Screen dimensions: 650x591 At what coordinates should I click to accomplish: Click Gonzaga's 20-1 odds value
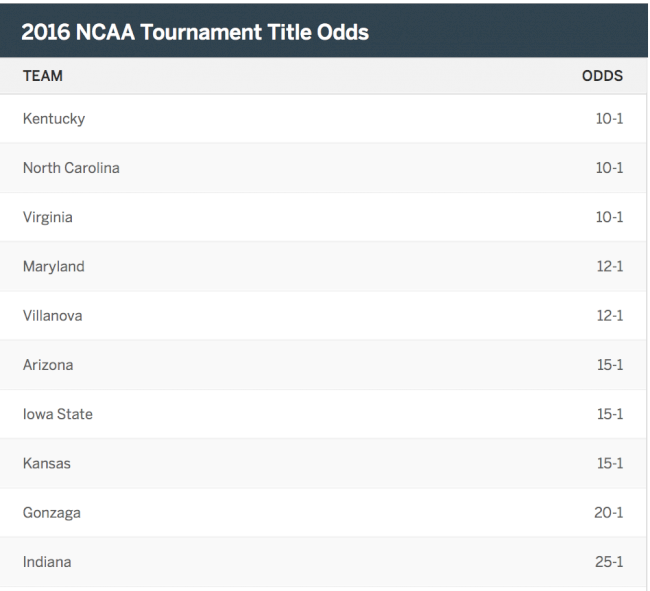(609, 513)
